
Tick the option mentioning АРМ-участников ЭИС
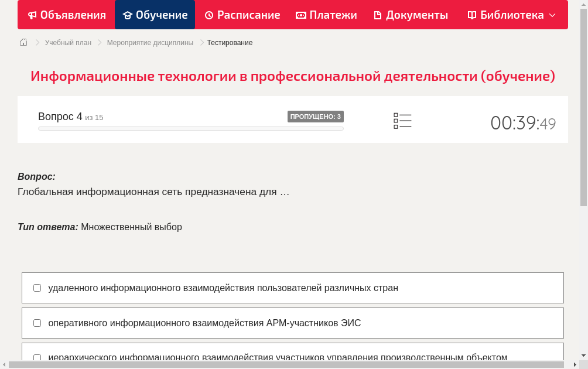[37, 323]
